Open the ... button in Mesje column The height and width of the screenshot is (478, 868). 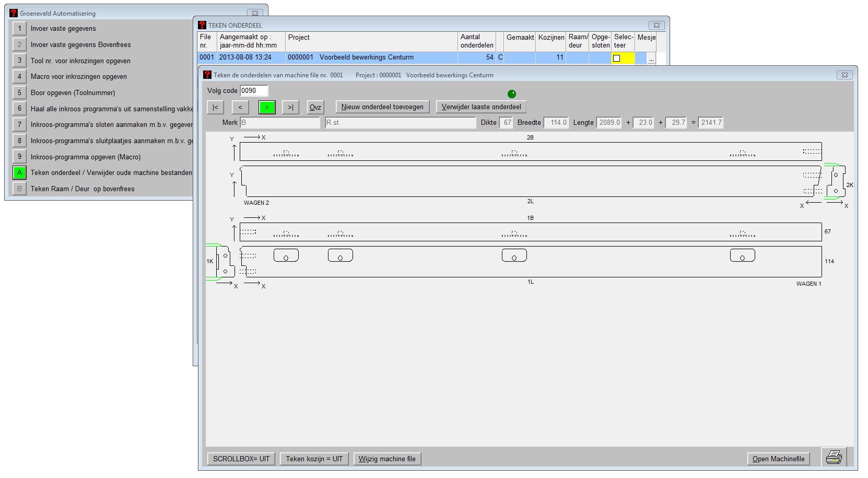point(651,59)
